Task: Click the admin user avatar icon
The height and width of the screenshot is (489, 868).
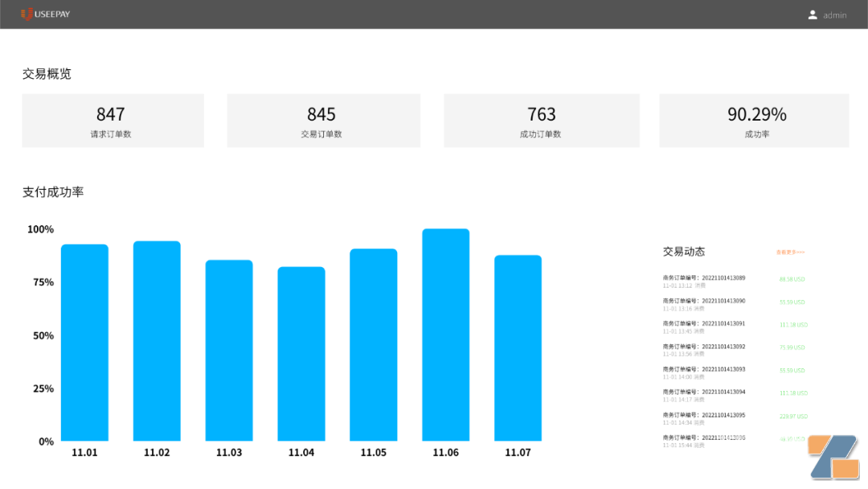Action: pyautogui.click(x=813, y=14)
